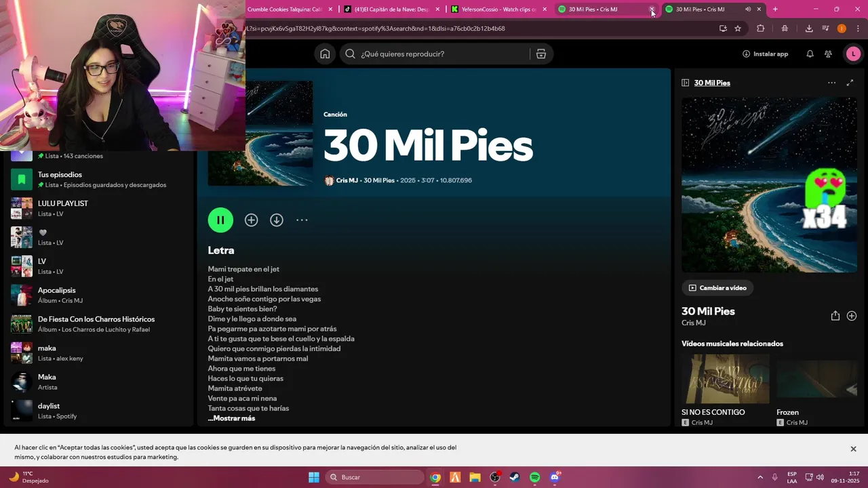Viewport: 868px width, 488px height.
Task: Switch to Crumble Cookies Talquina tab
Action: coord(285,9)
